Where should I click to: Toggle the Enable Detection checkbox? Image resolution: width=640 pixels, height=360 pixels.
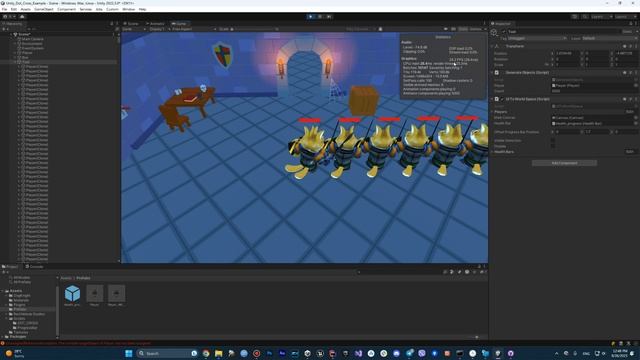(553, 140)
